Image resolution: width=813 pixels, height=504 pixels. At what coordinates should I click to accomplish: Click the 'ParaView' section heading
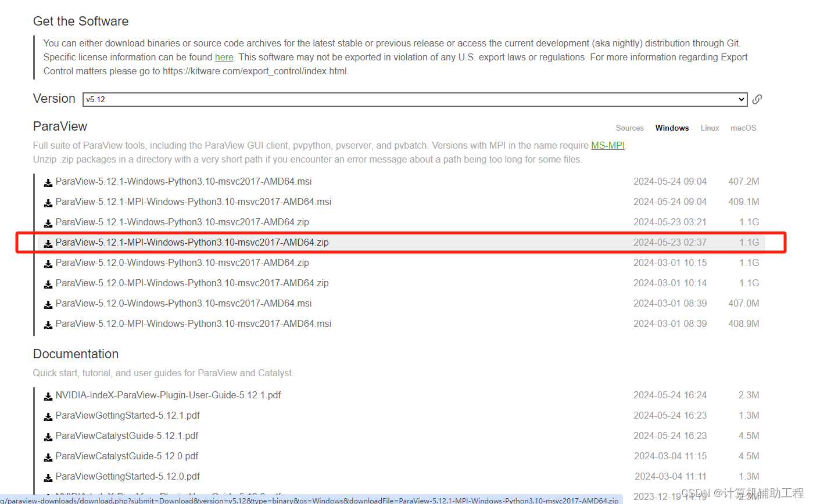tap(60, 127)
